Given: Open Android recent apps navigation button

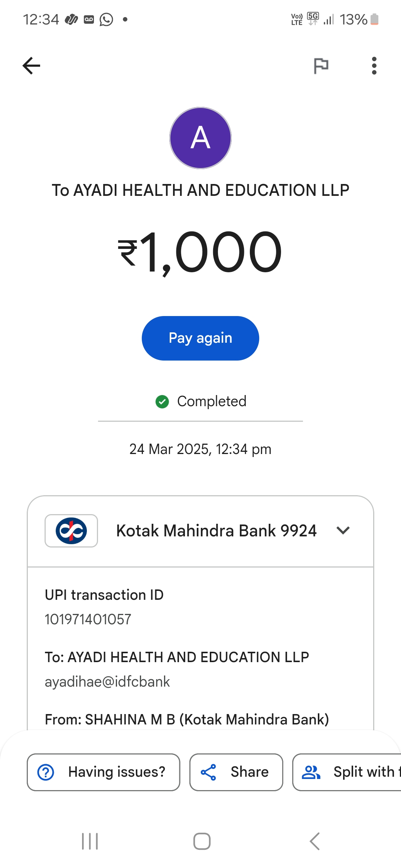Looking at the screenshot, I should point(90,841).
